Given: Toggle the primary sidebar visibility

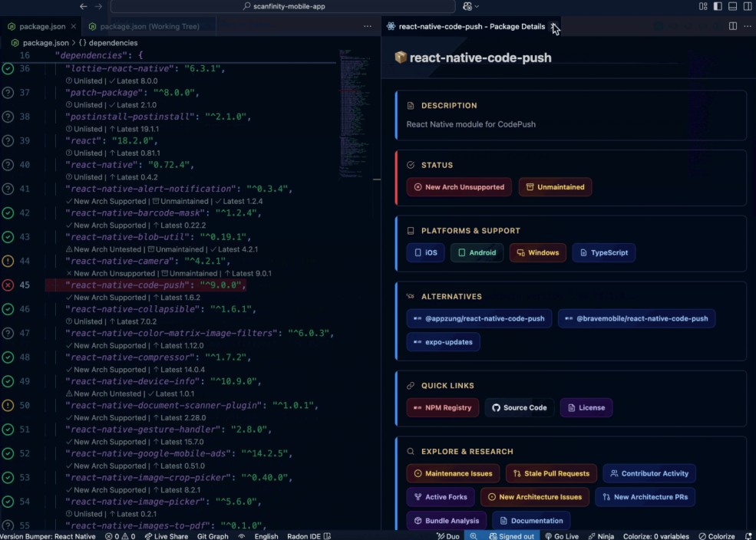Looking at the screenshot, I should (x=718, y=6).
